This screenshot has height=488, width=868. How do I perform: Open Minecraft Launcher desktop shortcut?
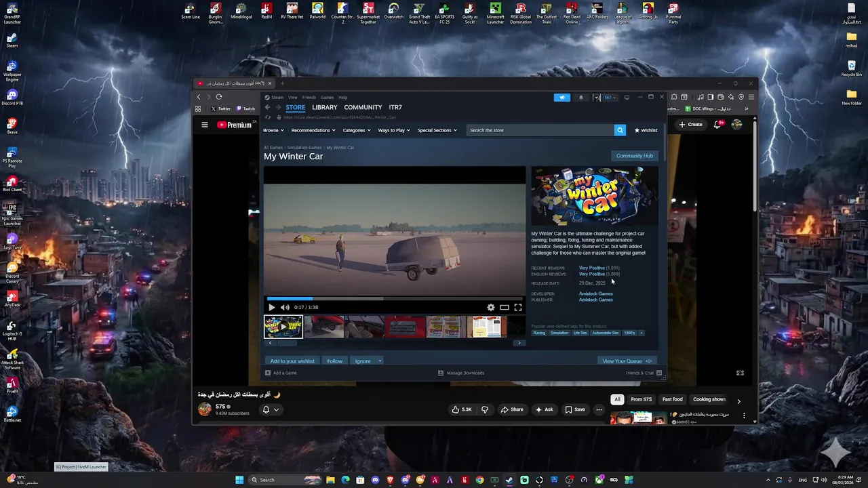[x=496, y=14]
